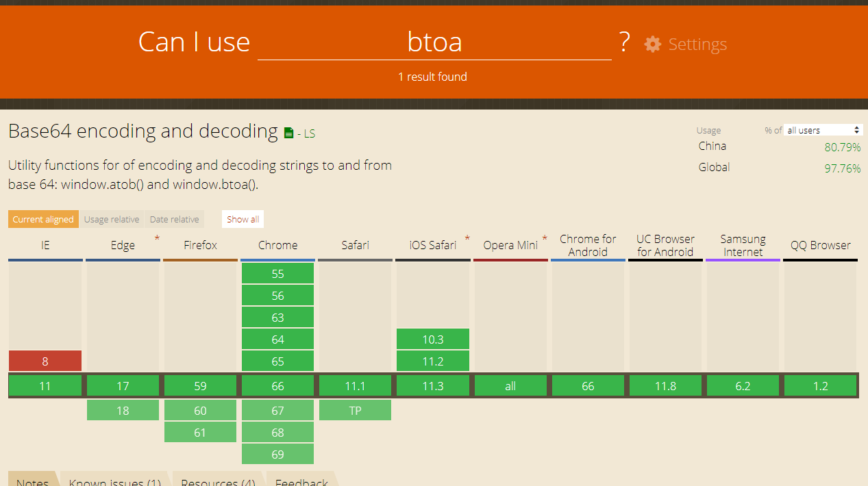Viewport: 868px width, 486px height.
Task: Select the Current aligned view
Action: (x=43, y=219)
